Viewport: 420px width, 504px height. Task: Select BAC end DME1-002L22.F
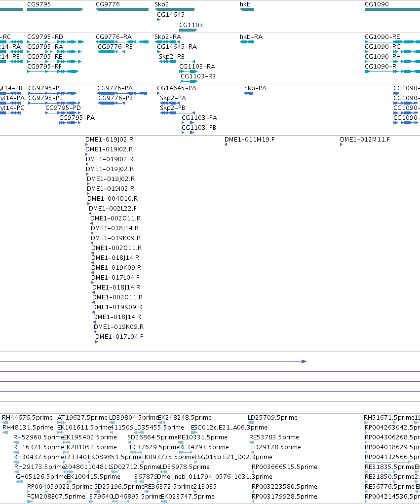(x=113, y=209)
